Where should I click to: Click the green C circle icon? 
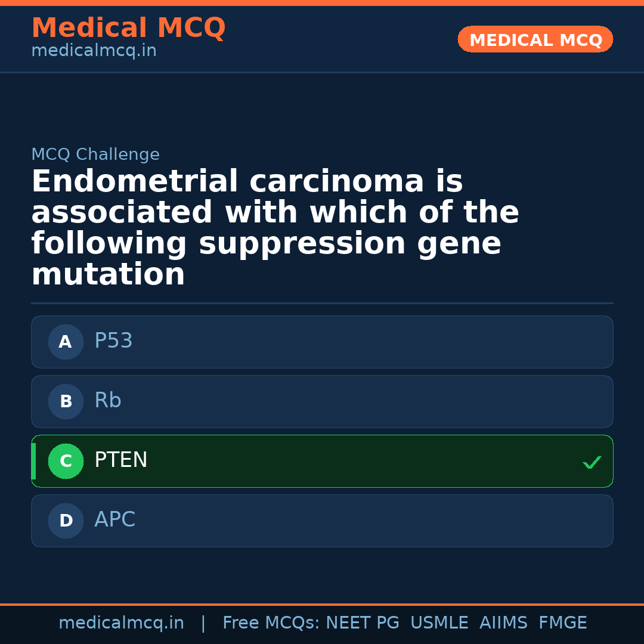[x=66, y=461]
